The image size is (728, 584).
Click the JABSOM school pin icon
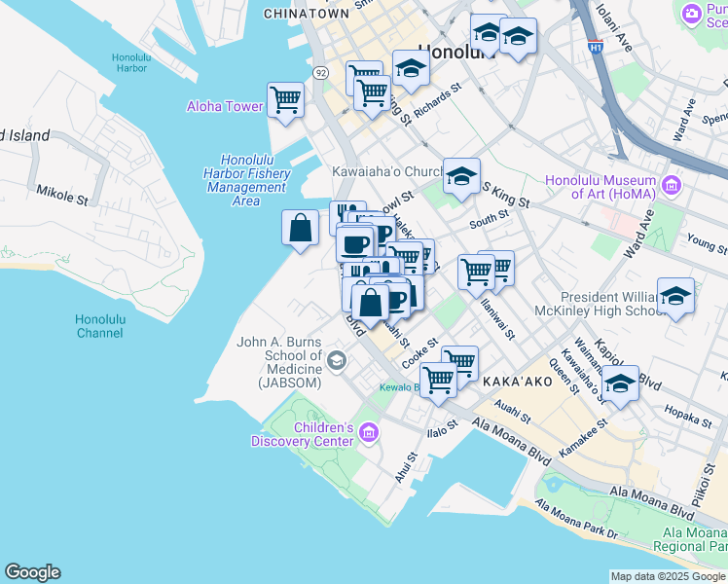pos(337,361)
